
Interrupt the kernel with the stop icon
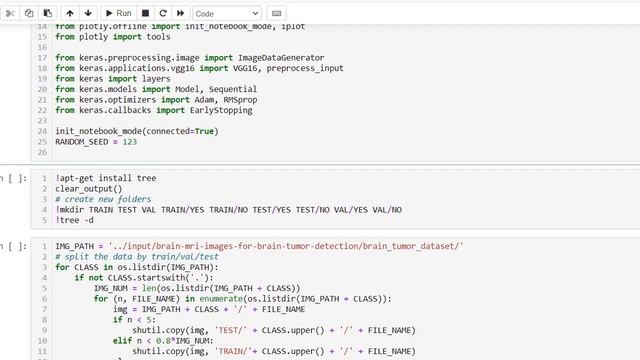tap(145, 13)
